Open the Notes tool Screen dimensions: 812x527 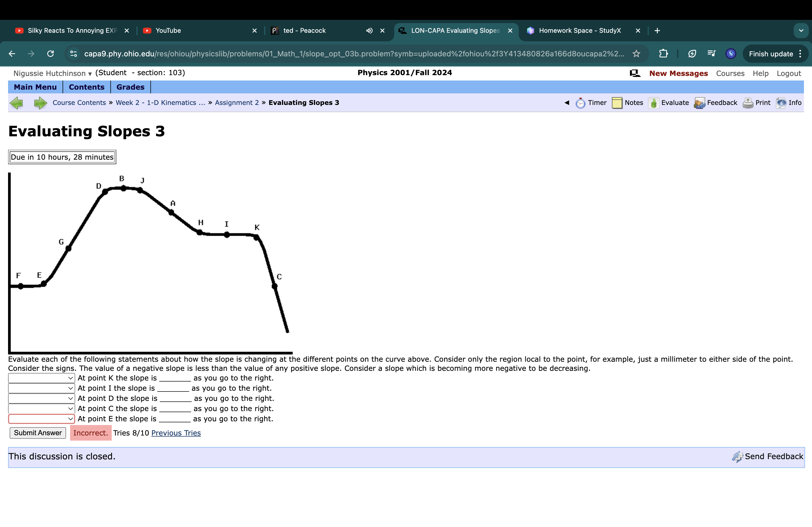628,103
